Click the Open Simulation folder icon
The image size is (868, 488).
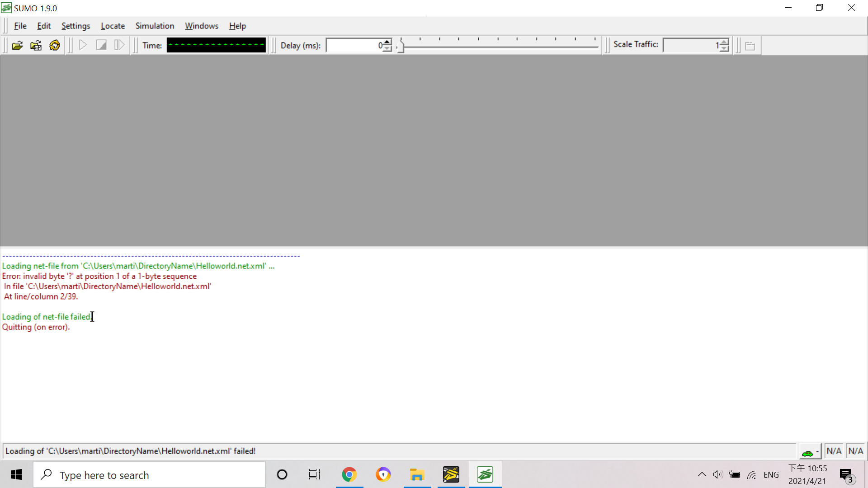point(17,45)
